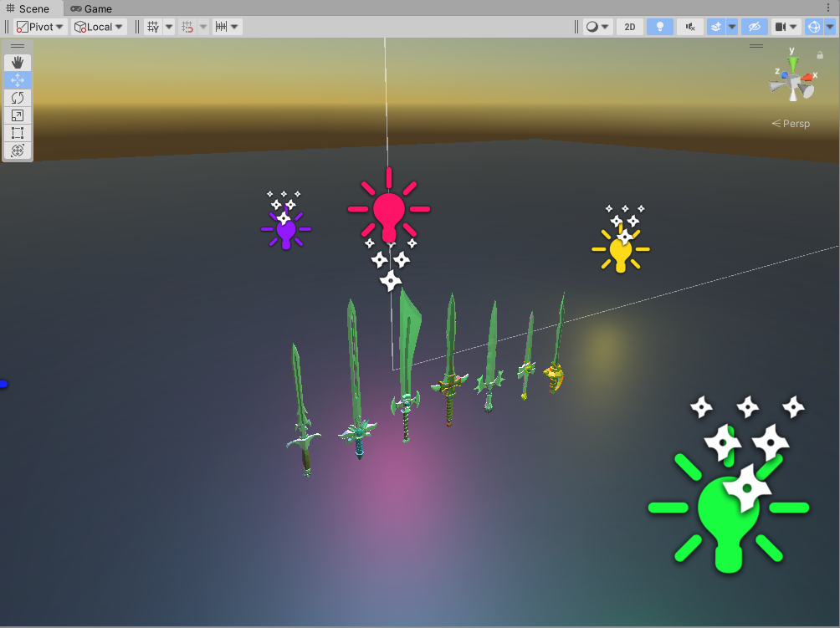Toggle scene lighting bulb button
This screenshot has width=840, height=628.
660,27
